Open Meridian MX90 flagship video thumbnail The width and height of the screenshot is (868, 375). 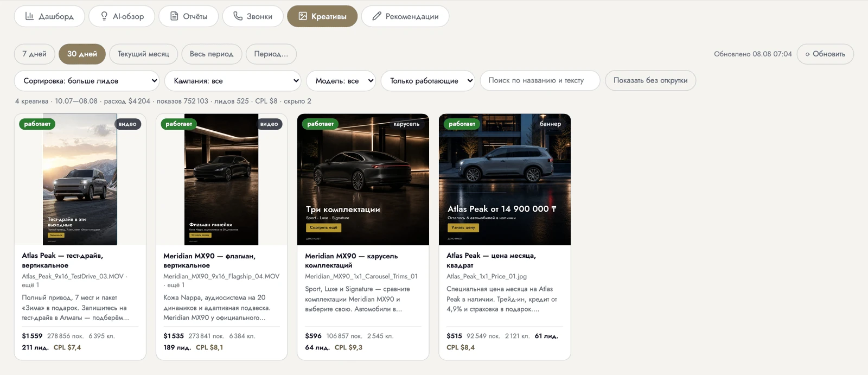(221, 180)
